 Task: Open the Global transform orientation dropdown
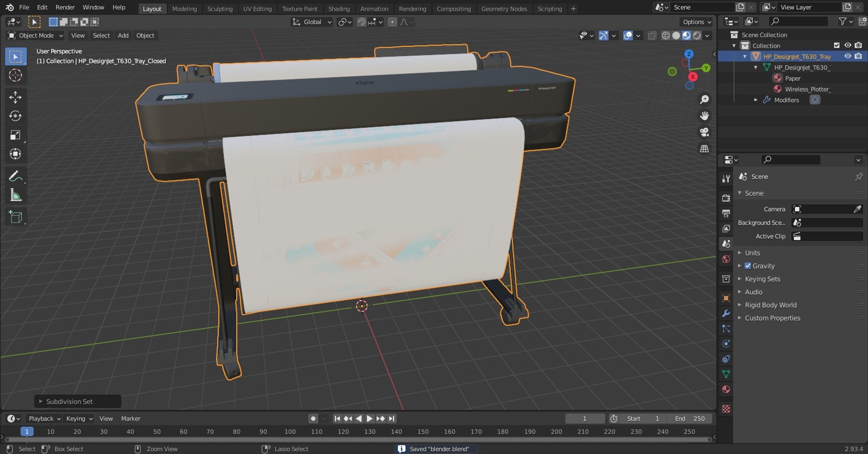click(x=311, y=22)
